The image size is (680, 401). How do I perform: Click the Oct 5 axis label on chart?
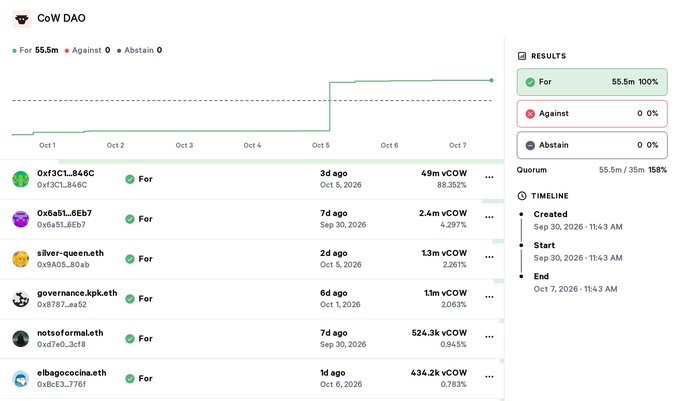(320, 145)
